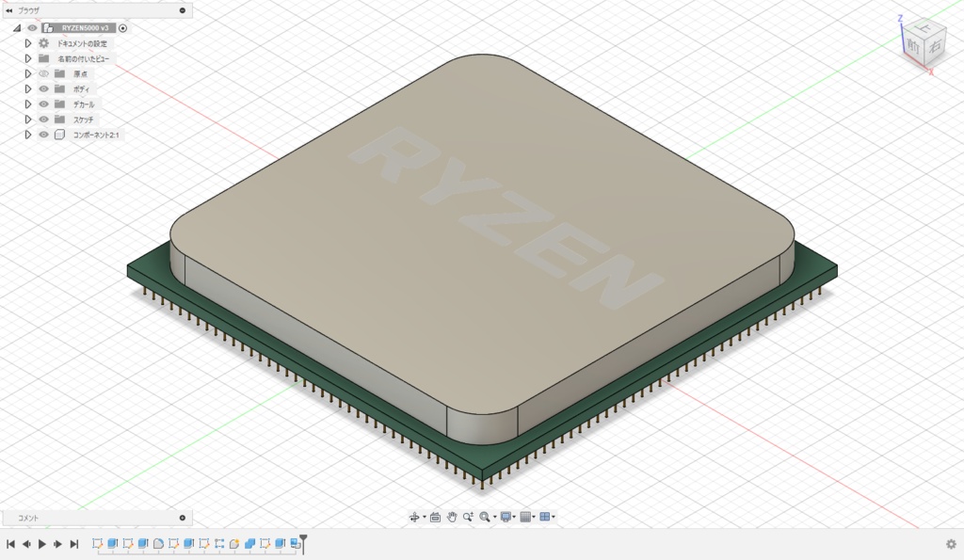Collapse the RYZEN5000 v3 root node

(x=17, y=28)
